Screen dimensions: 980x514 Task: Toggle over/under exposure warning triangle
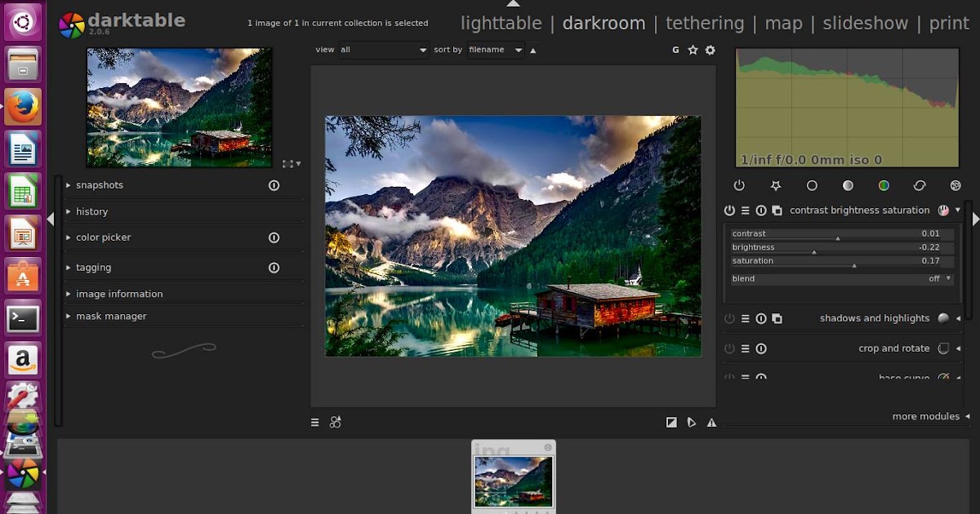pyautogui.click(x=711, y=423)
